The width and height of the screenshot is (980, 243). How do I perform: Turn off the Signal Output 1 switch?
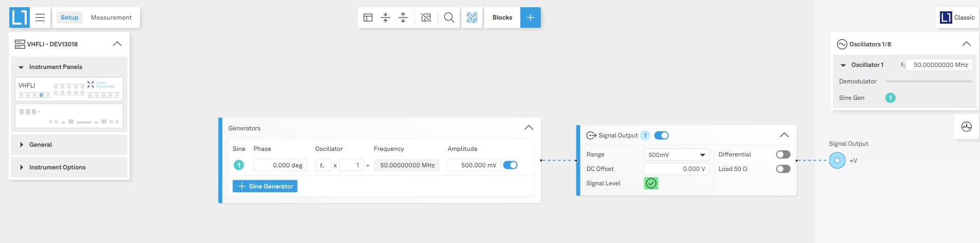pos(661,135)
